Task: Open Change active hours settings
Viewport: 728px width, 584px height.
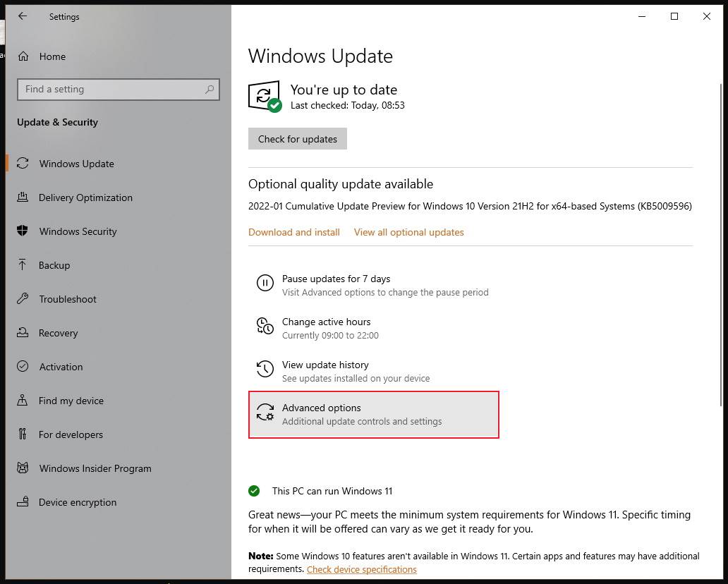Action: 326,322
